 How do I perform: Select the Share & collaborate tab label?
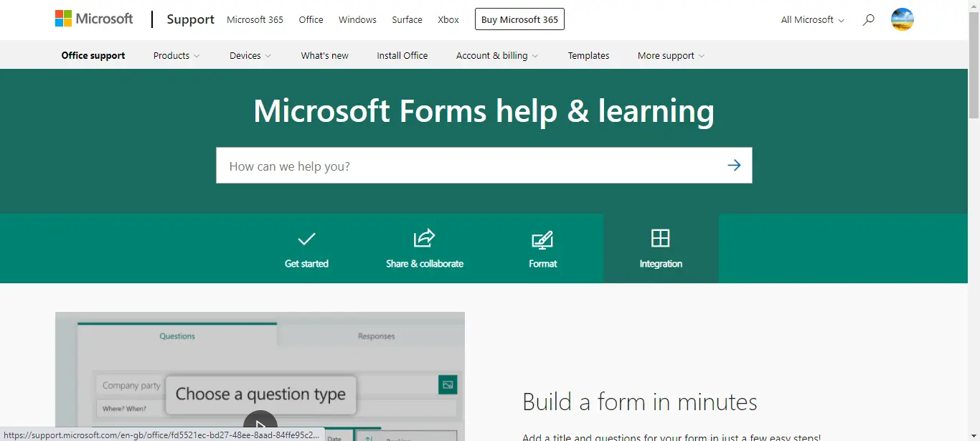click(425, 264)
